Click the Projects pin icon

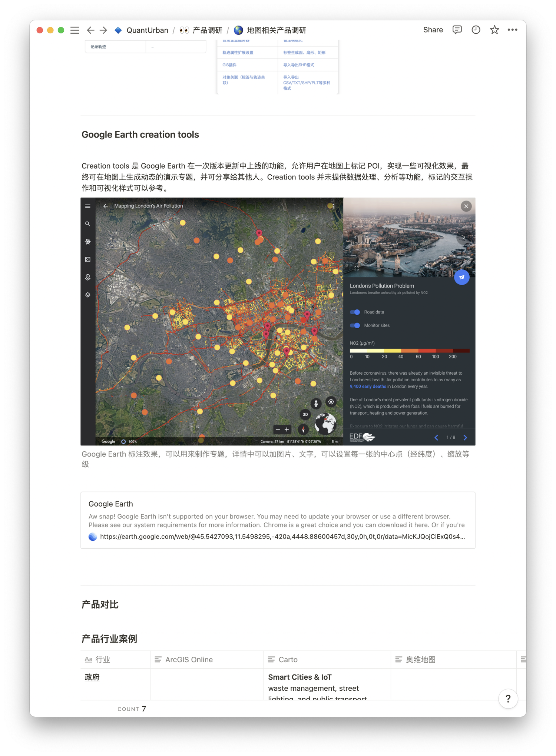88,277
